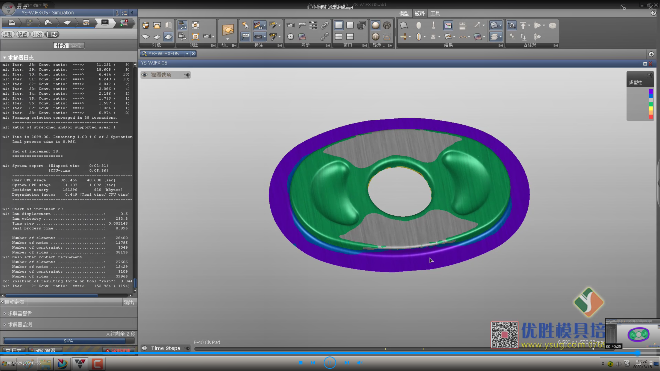Select the workflow stage with the curved-arm icon
Viewport: 660px width, 371px height.
48,23
